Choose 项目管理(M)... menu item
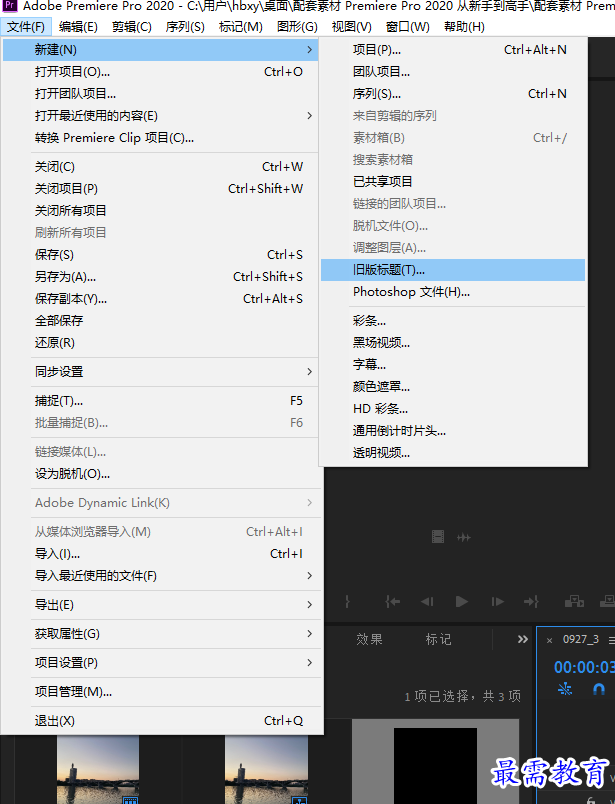The image size is (615, 804). pyautogui.click(x=161, y=692)
